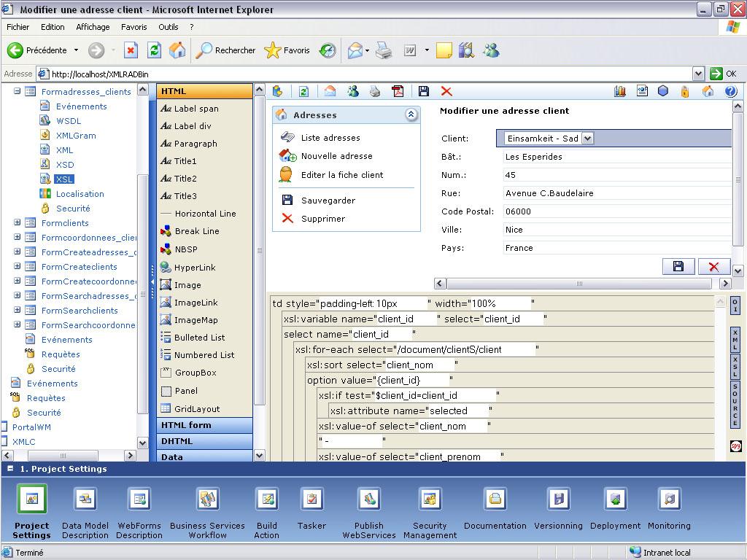Click the help question mark icon
Screen dimensions: 747x560
[730, 91]
